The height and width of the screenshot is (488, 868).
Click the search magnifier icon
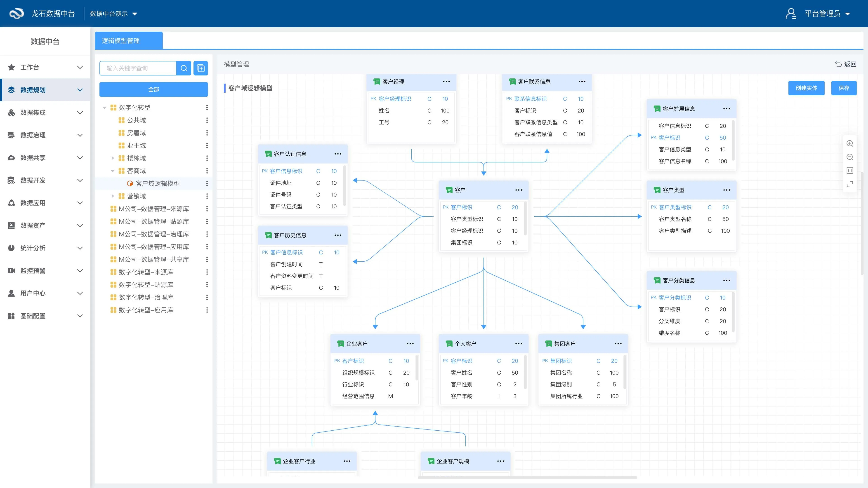(184, 68)
